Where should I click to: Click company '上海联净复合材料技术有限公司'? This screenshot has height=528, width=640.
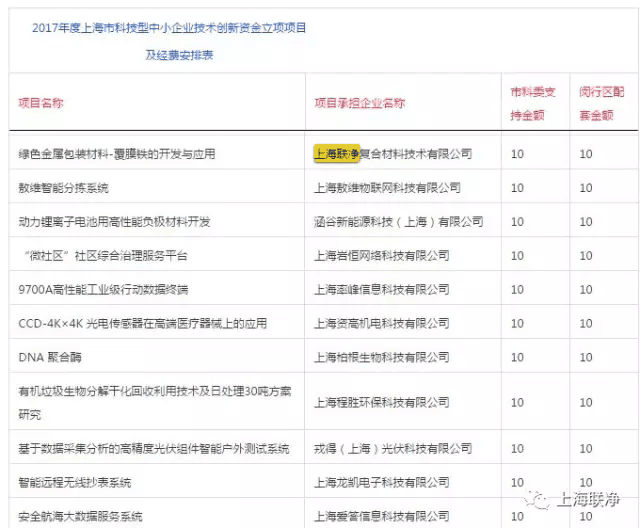(393, 154)
